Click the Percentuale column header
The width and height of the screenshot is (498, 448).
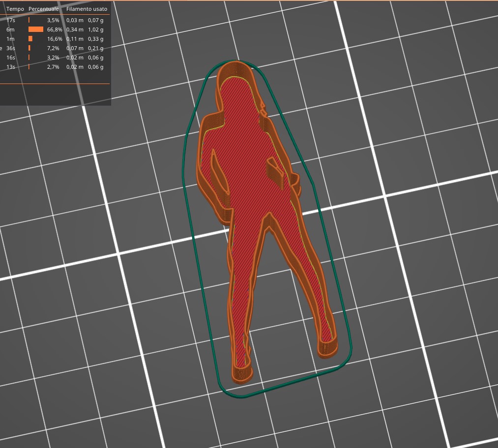[44, 8]
